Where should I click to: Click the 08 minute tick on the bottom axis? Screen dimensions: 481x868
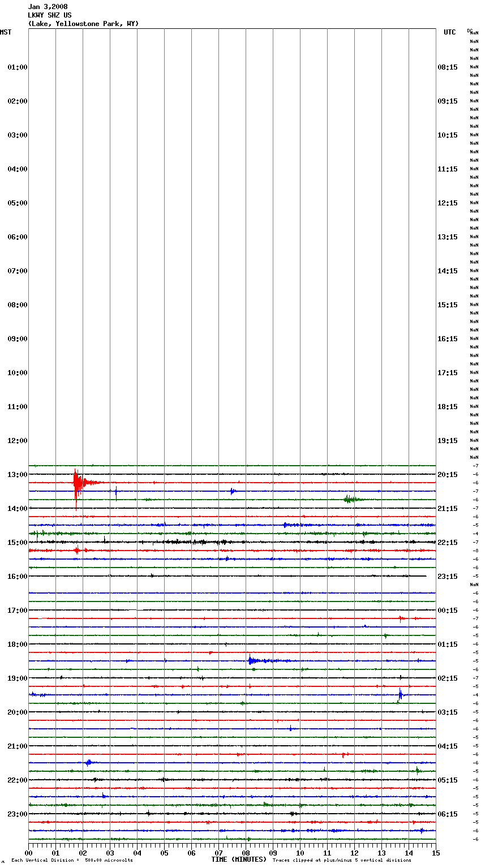pos(246,853)
